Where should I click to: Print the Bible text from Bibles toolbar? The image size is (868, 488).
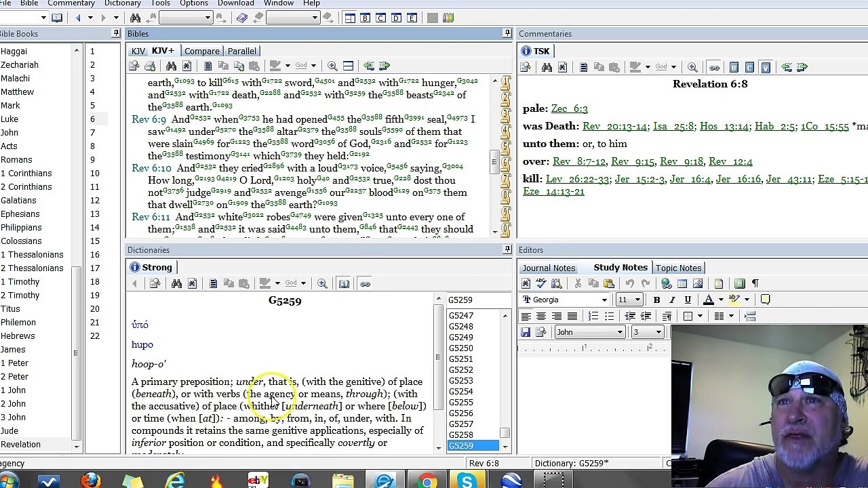tap(150, 66)
